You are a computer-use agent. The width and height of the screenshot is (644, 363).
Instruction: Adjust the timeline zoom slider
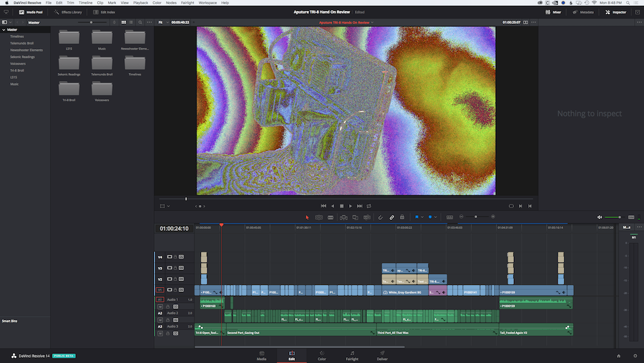click(477, 217)
